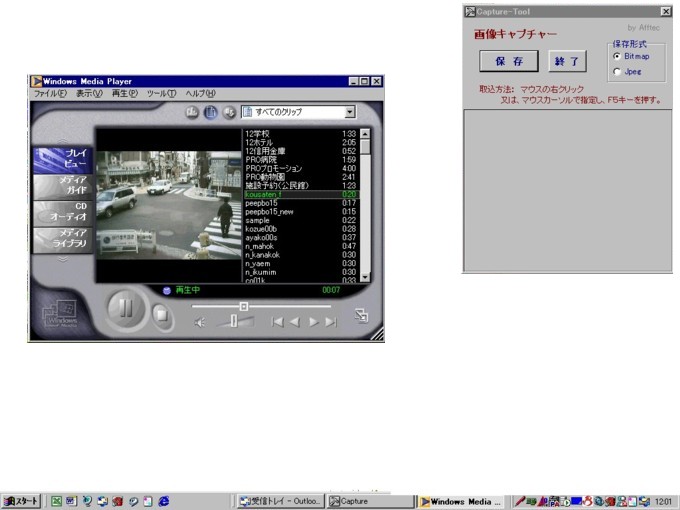Click the shuffle round button
Screen dimensions: 680x510
(x=229, y=112)
